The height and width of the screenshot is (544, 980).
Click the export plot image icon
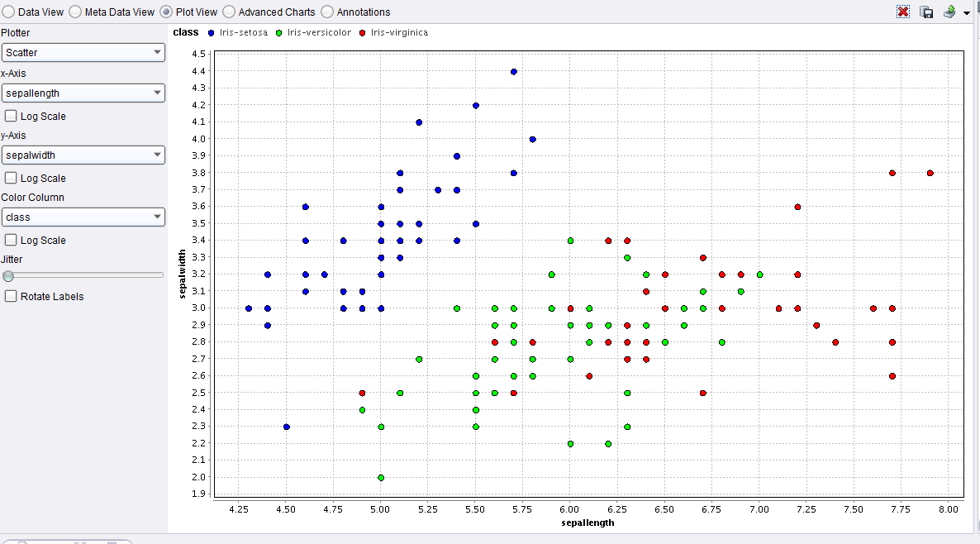949,12
